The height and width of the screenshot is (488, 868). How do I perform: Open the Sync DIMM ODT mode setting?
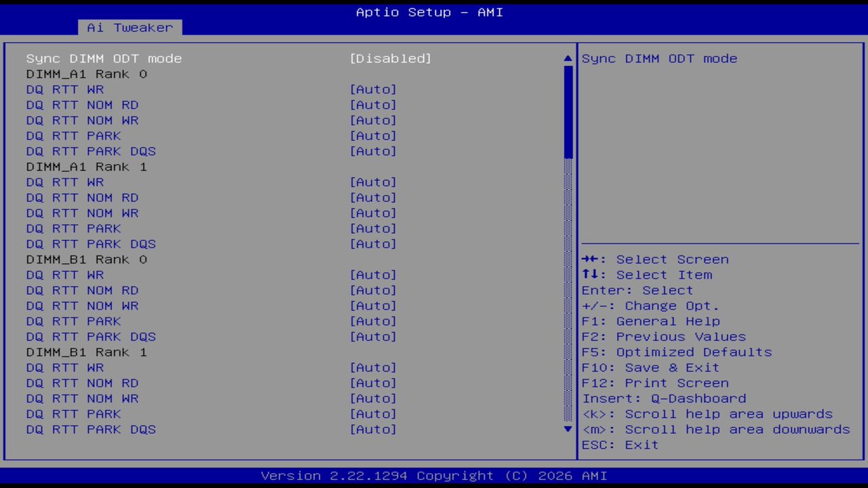pyautogui.click(x=104, y=58)
